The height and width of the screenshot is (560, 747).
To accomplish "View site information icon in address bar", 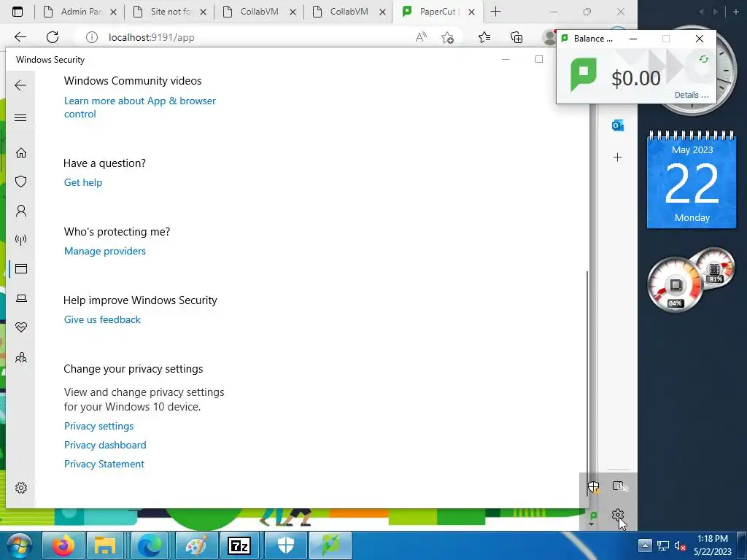I will pyautogui.click(x=91, y=37).
